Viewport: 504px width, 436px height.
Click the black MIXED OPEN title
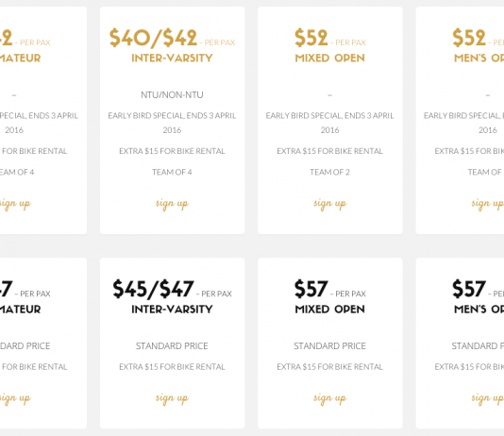(x=329, y=310)
